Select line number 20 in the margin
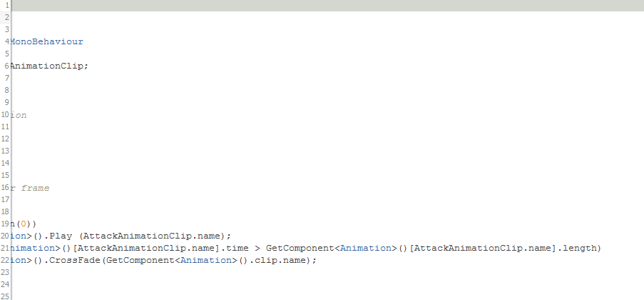Image resolution: width=644 pixels, height=300 pixels. coord(5,236)
